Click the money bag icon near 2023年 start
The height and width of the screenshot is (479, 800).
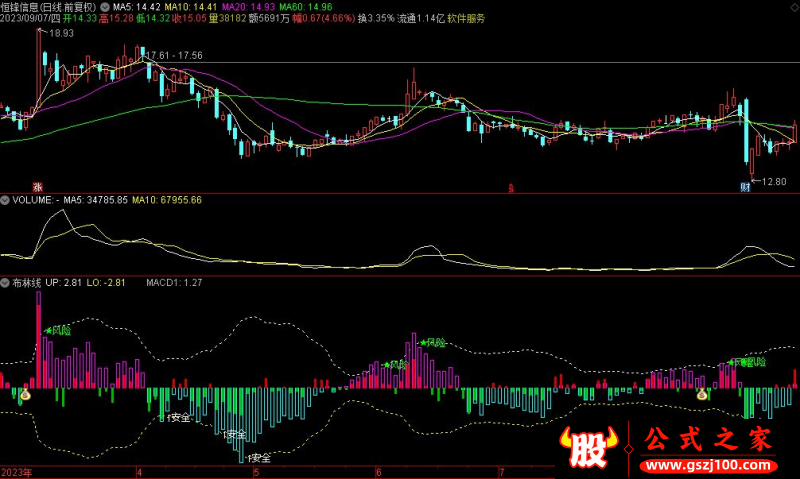click(25, 394)
